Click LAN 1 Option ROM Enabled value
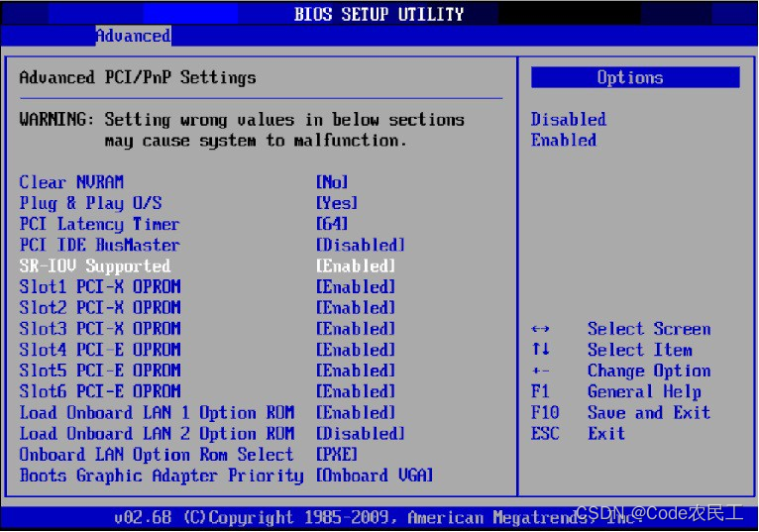 356,413
